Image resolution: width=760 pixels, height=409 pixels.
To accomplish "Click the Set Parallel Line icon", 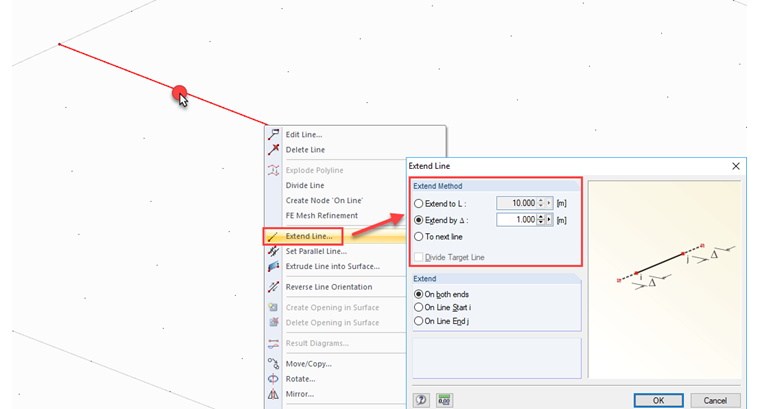I will [x=273, y=251].
